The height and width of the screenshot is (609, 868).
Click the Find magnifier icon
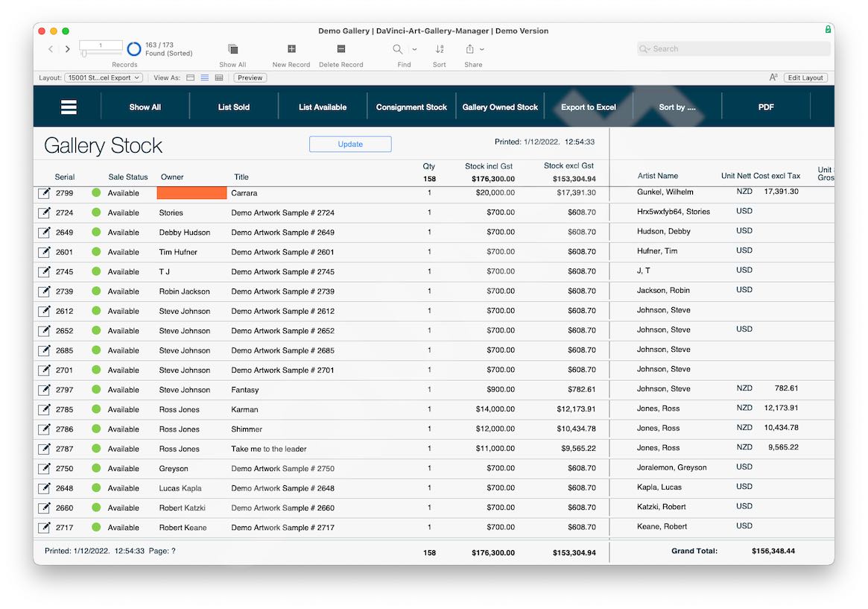coord(398,49)
